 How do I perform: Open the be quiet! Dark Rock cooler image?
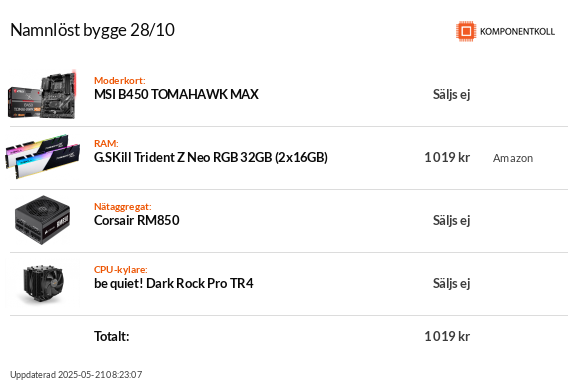(43, 283)
